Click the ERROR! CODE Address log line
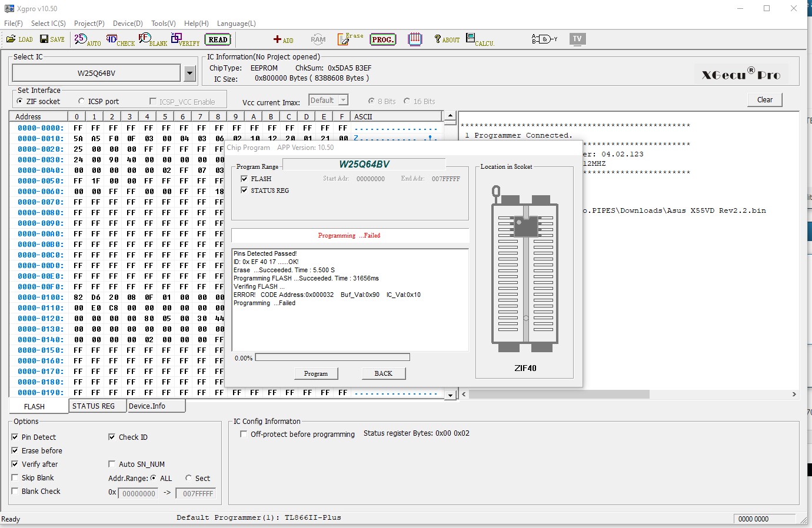The image size is (812, 528). pyautogui.click(x=327, y=295)
